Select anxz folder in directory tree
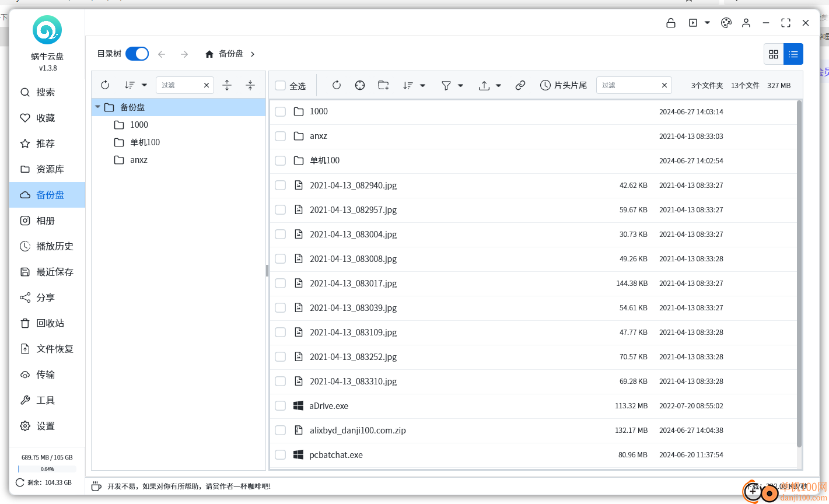This screenshot has height=504, width=829. click(139, 160)
